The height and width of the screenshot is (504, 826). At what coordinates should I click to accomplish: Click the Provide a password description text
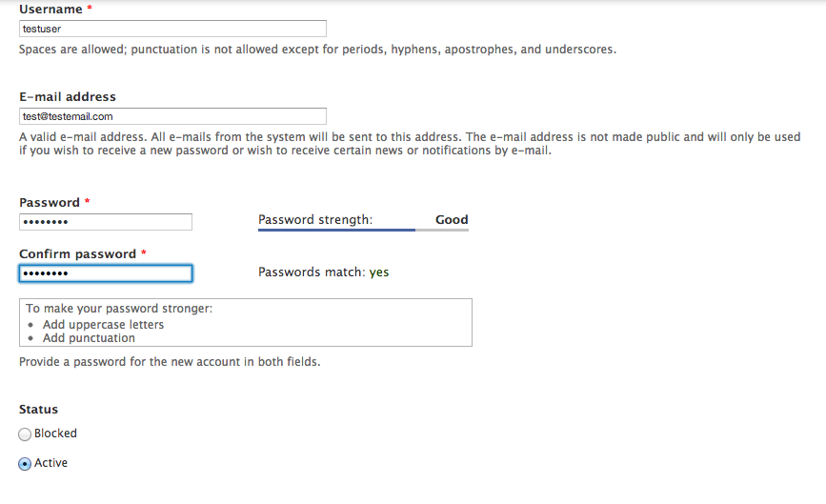pyautogui.click(x=170, y=362)
